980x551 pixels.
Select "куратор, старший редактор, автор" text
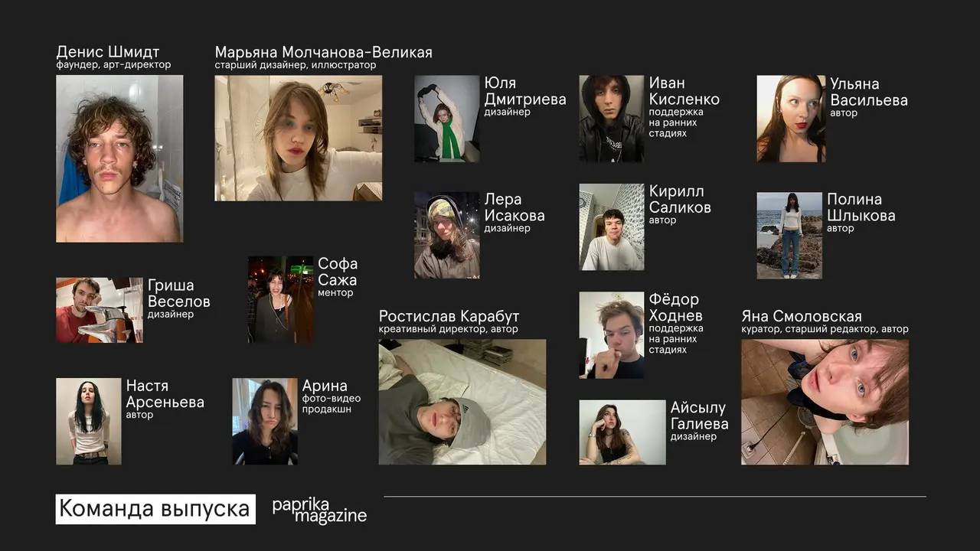coord(825,330)
